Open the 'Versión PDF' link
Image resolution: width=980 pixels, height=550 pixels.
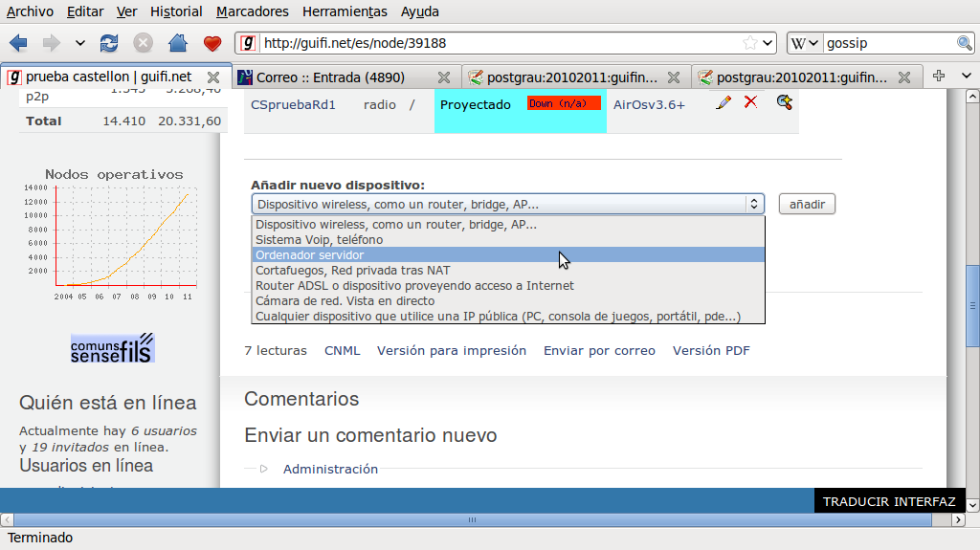point(711,351)
